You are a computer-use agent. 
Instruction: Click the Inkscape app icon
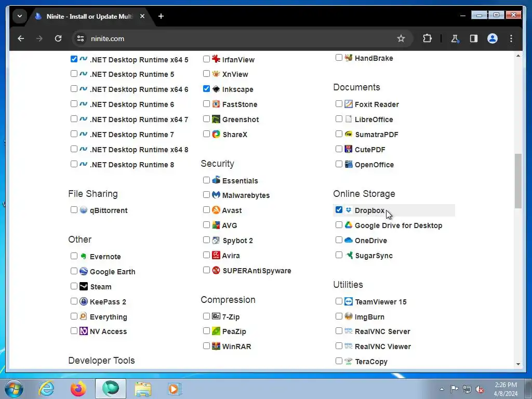coord(216,89)
